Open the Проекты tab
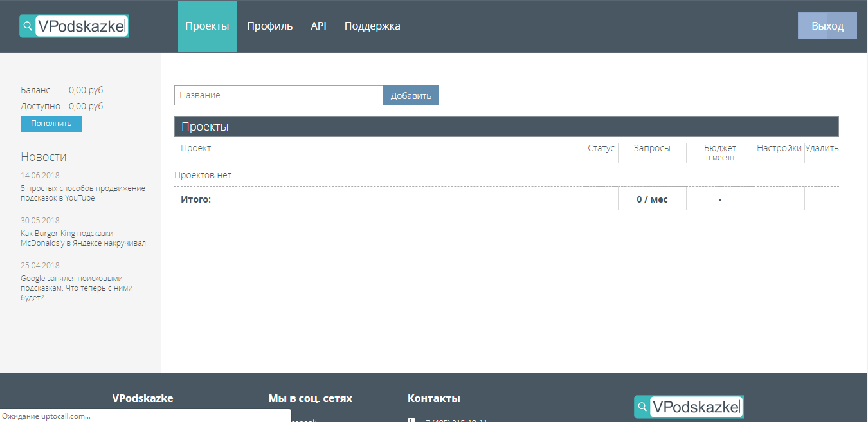 207,26
